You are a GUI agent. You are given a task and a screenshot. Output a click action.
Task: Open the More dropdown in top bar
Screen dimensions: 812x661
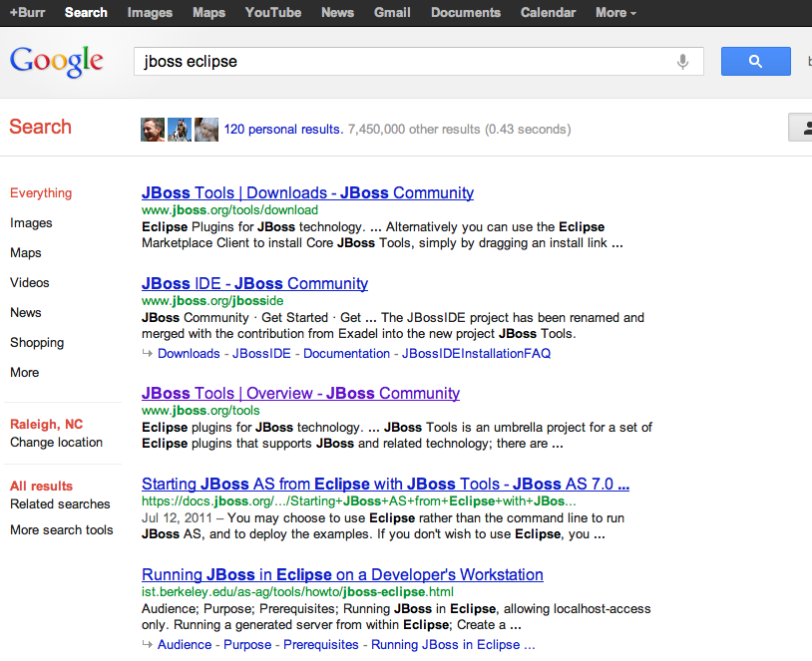615,12
